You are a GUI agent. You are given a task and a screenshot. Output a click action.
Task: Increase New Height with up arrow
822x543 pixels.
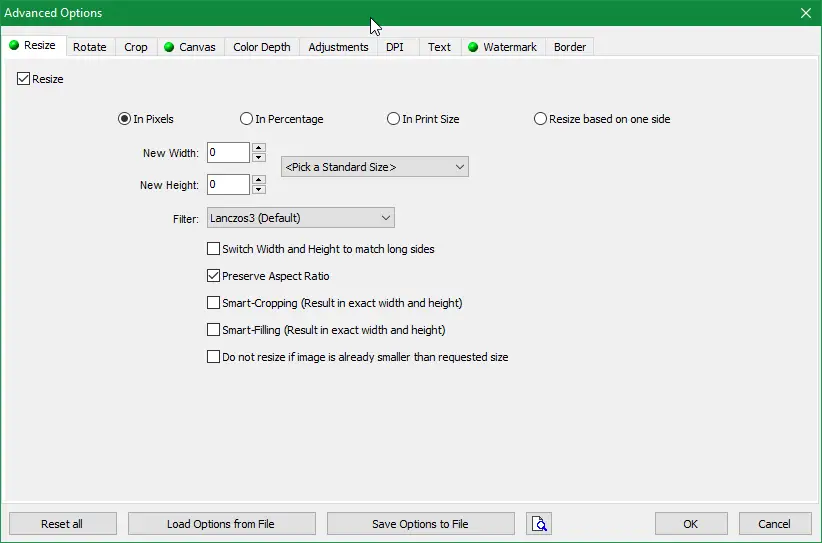coord(258,180)
